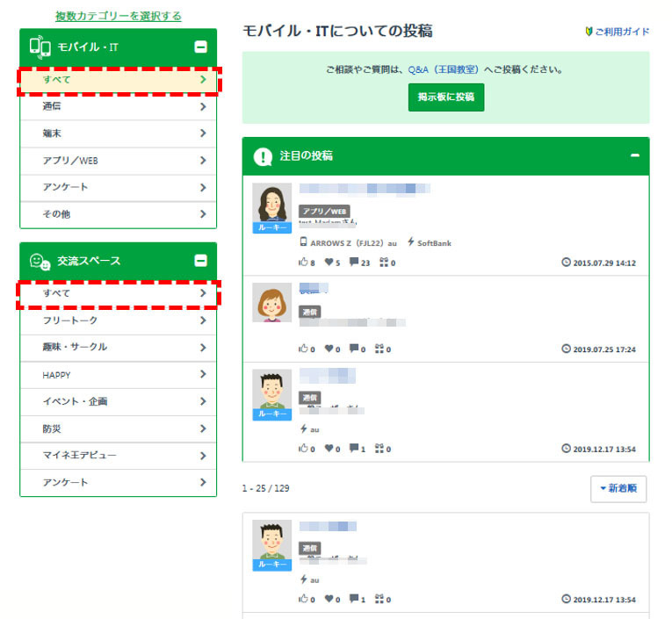Click the mobile device icon in モバイル・IT header
The width and height of the screenshot is (672, 619).
coord(40,47)
